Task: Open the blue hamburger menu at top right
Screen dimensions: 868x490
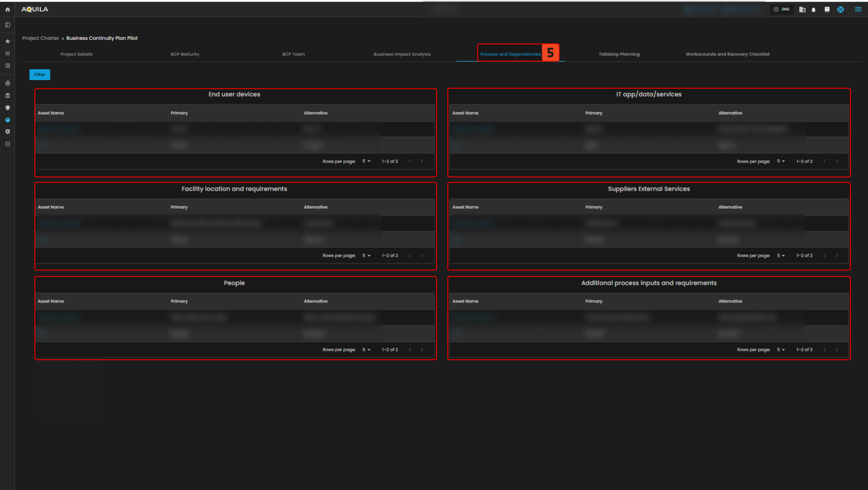Action: point(858,9)
